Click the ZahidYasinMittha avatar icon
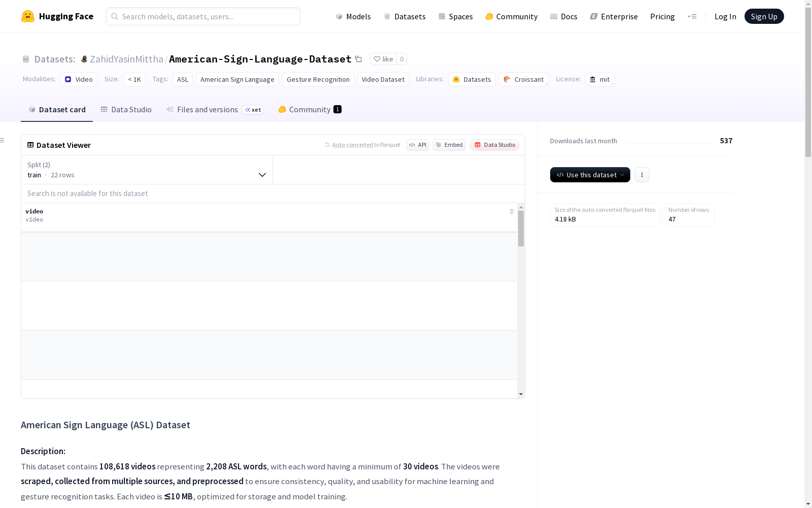Image resolution: width=812 pixels, height=508 pixels. click(84, 59)
